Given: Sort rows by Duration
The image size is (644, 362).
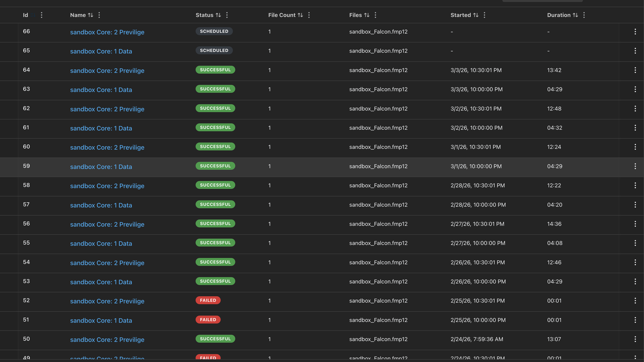Looking at the screenshot, I should coord(575,15).
